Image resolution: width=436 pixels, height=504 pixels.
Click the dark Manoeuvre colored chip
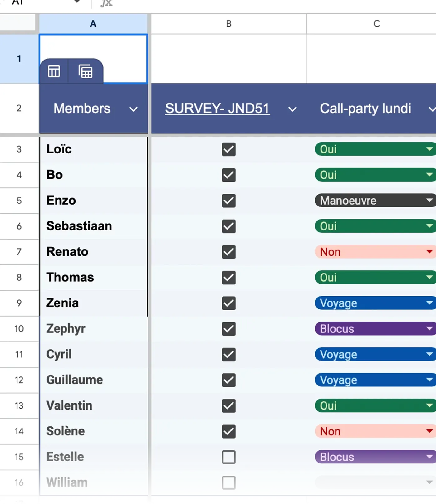(348, 201)
